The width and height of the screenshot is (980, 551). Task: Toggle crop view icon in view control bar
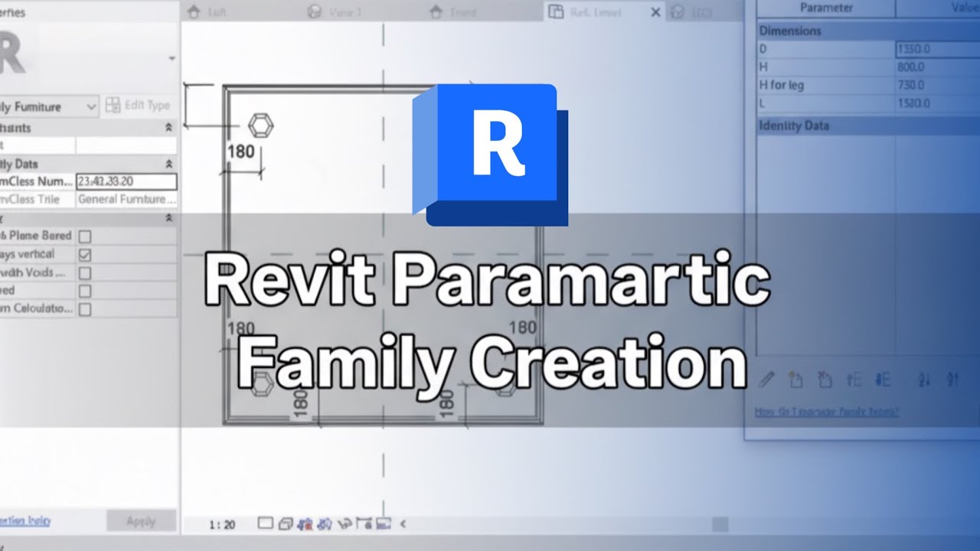click(305, 523)
